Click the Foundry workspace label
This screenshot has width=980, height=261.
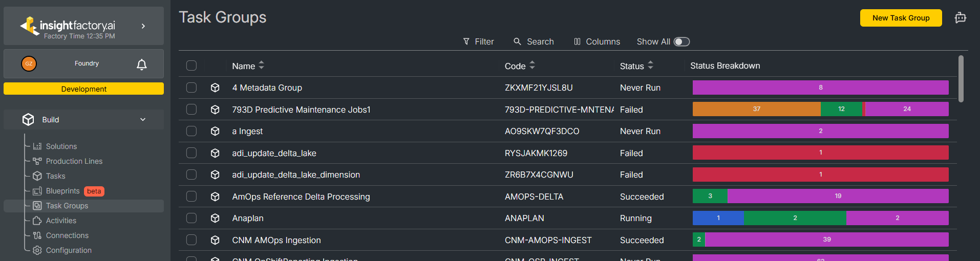[87, 63]
